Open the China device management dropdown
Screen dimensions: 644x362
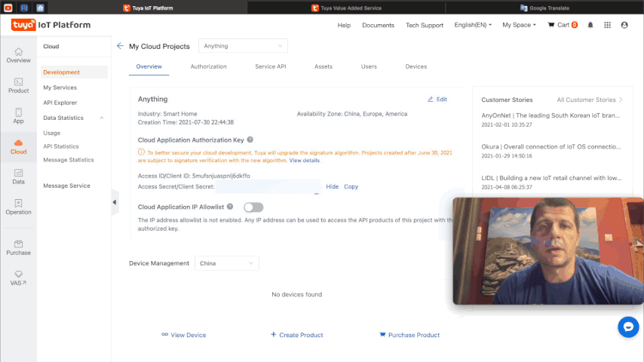pos(227,263)
